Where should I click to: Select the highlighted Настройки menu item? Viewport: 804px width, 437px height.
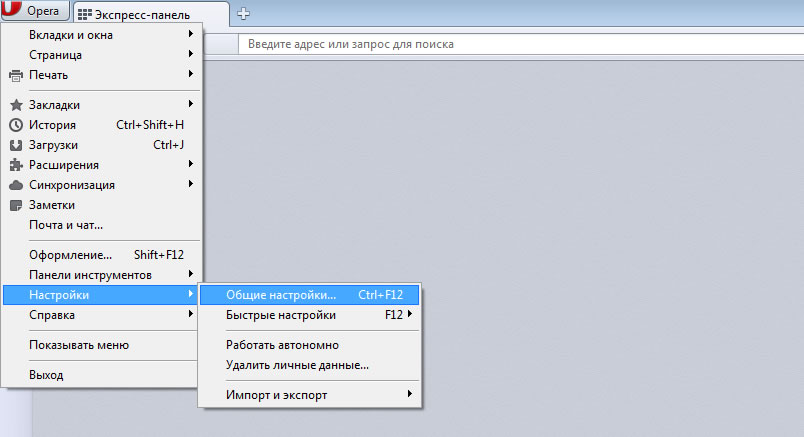coord(102,295)
